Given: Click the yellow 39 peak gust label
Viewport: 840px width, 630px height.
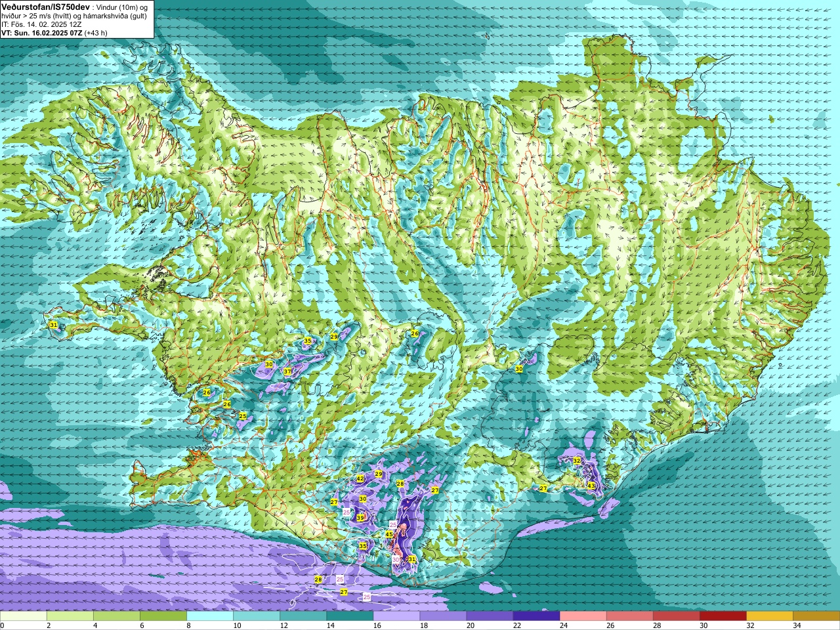Looking at the screenshot, I should [360, 518].
